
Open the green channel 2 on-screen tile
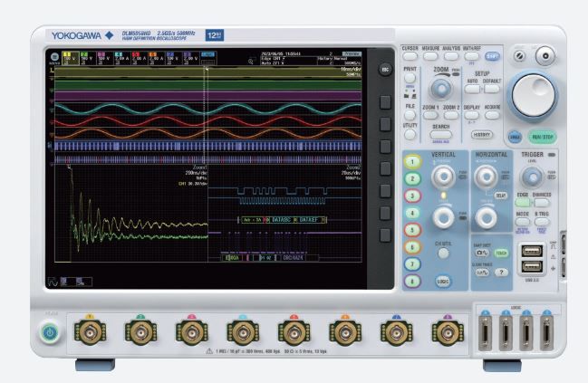click(x=88, y=59)
